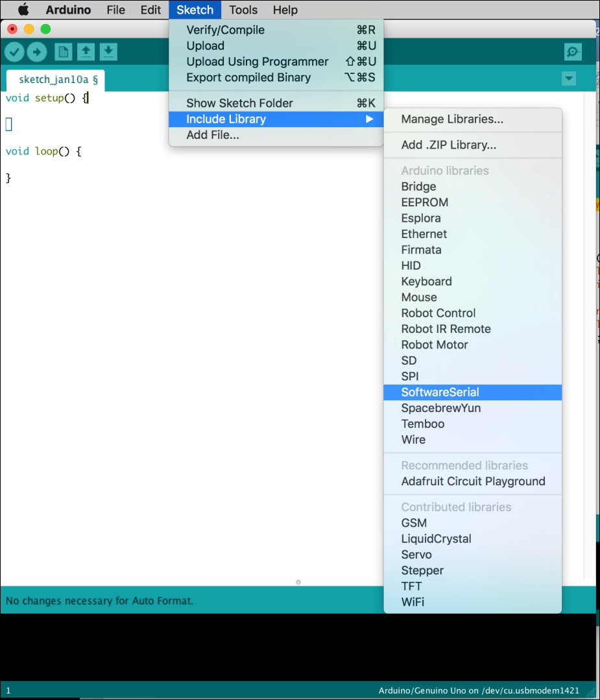Open the Tools menu
600x700 pixels.
pos(243,10)
